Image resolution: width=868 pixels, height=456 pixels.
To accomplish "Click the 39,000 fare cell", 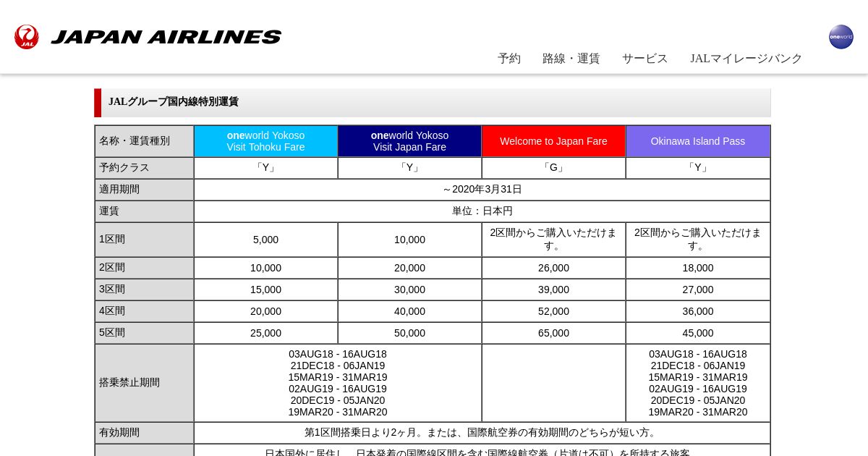I will click(x=553, y=290).
